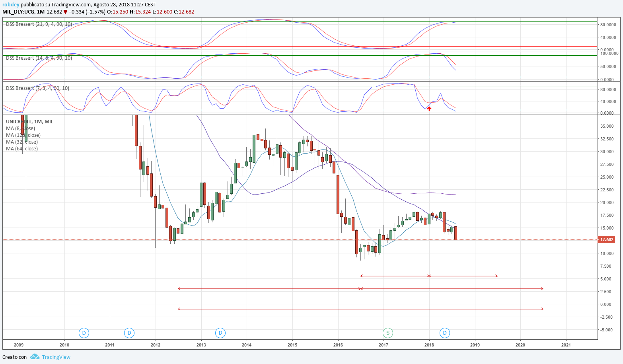Click the 100.0000 indicator axis label

pos(609,53)
